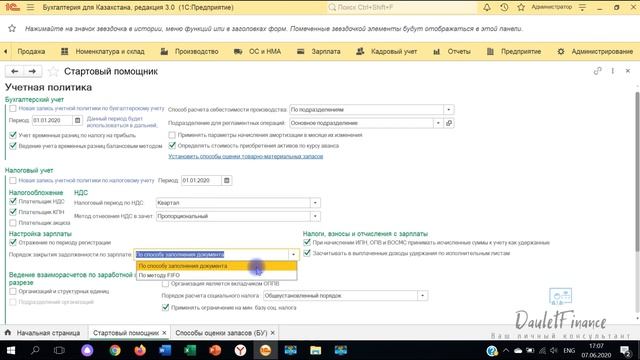Click Windows Start button
This screenshot has width=640, height=360.
11,350
